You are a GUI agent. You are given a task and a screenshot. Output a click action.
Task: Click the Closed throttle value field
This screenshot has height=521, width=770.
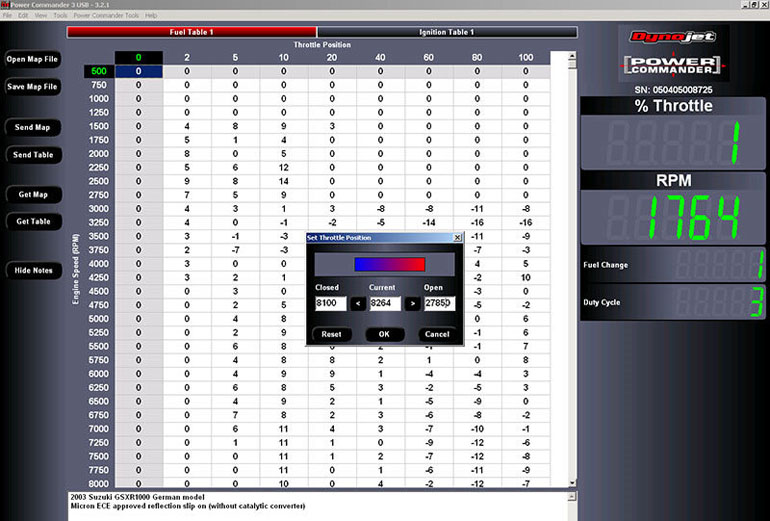(330, 303)
